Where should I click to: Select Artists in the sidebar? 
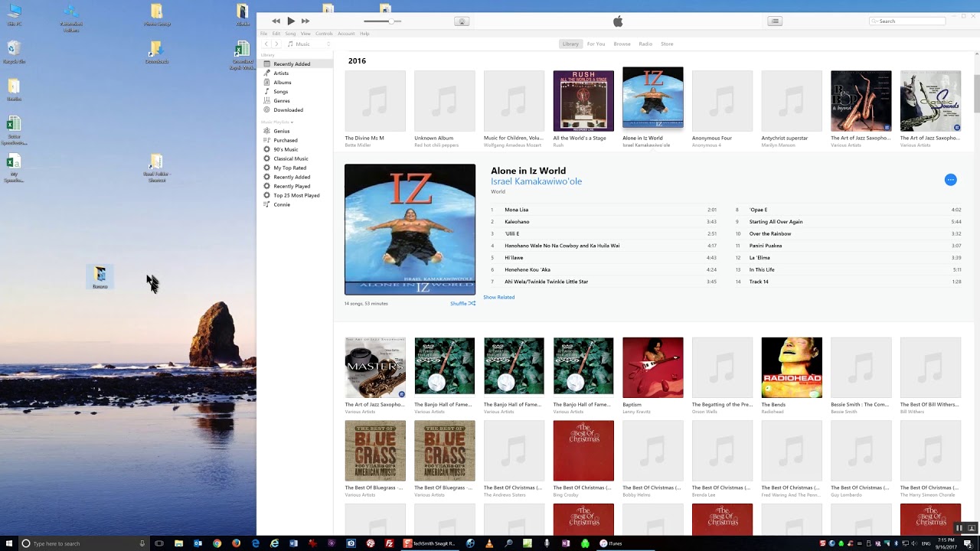[295, 73]
